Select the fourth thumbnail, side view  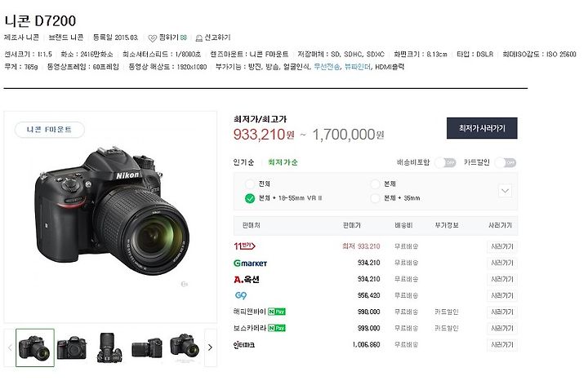[147, 347]
